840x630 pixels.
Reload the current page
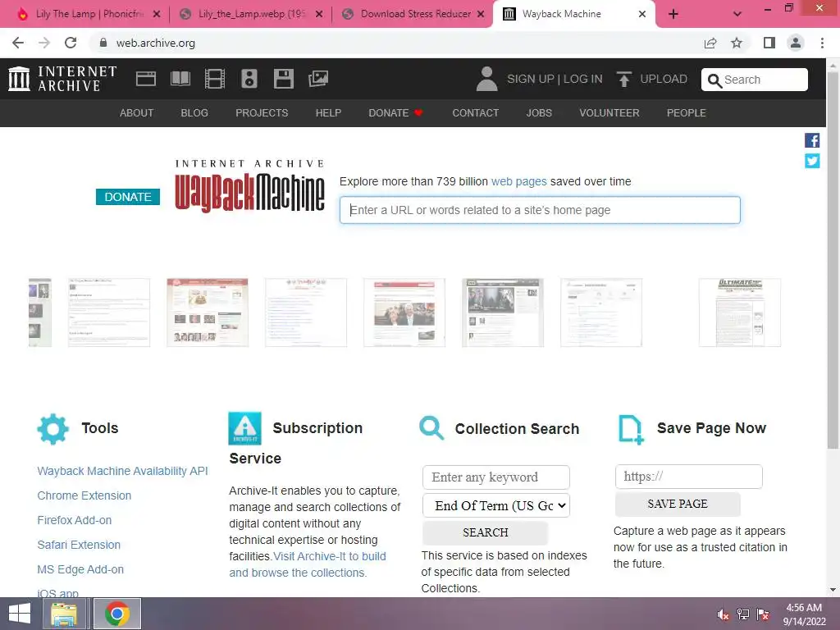pos(71,43)
